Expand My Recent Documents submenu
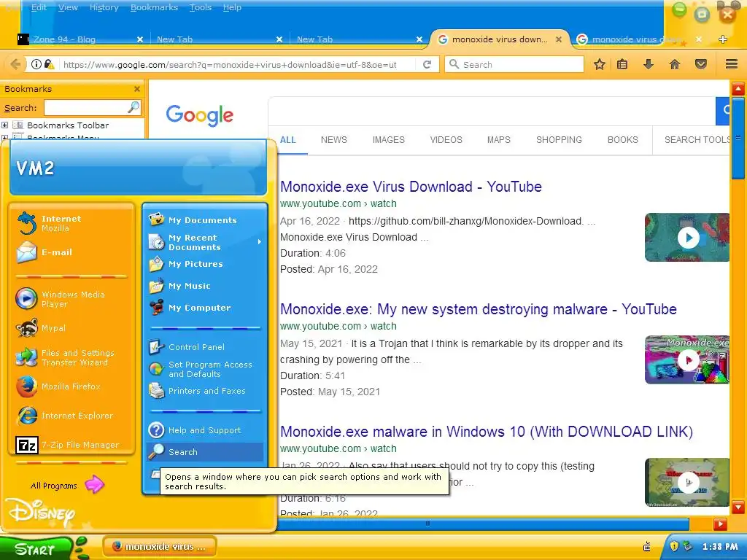Screen dimensions: 747x560 pos(205,242)
